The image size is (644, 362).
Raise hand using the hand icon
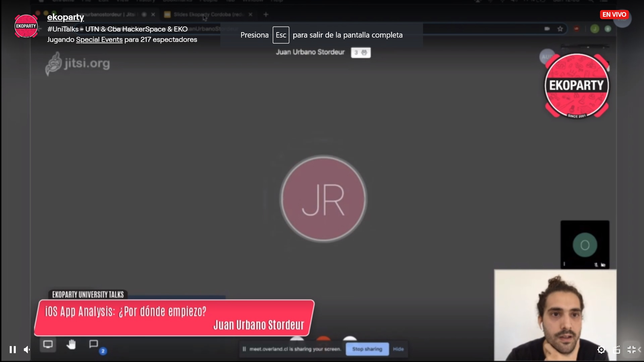(x=71, y=345)
